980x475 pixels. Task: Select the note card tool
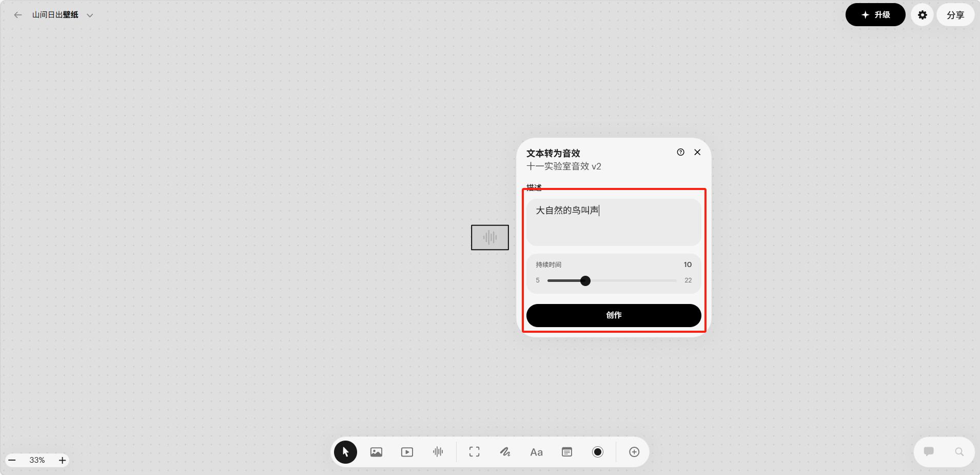click(x=567, y=452)
